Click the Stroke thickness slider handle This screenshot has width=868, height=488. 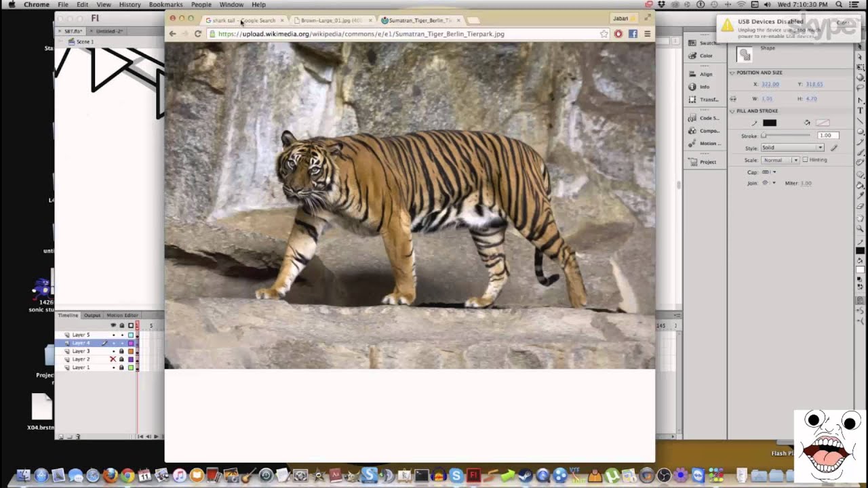pyautogui.click(x=764, y=136)
